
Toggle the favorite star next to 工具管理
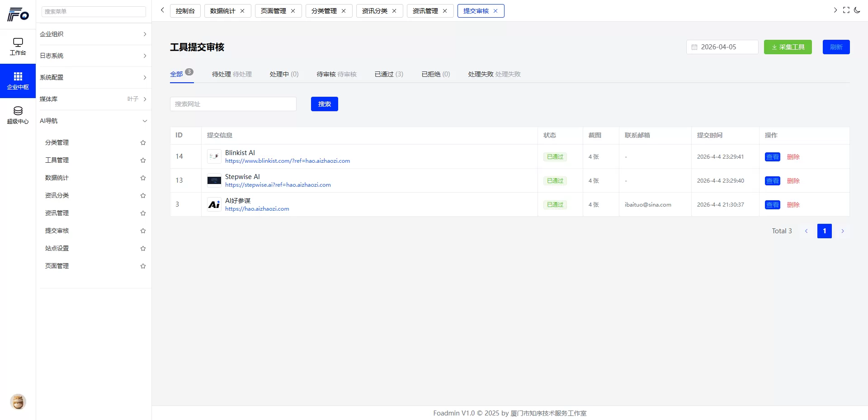143,160
